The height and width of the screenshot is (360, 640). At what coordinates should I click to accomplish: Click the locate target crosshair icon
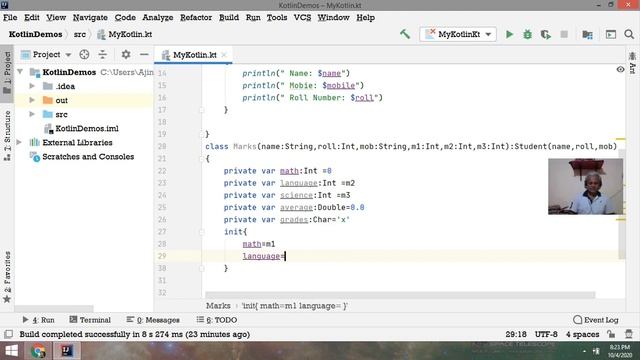click(x=84, y=54)
